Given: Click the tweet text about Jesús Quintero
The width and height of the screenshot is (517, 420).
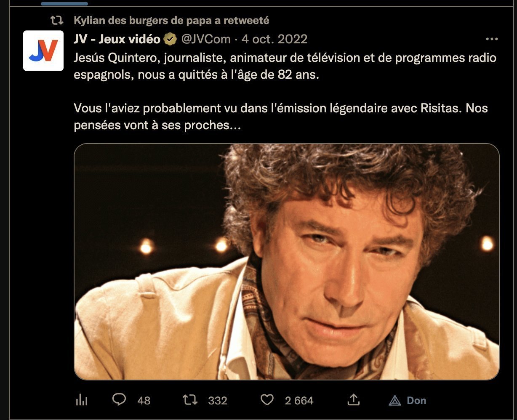Looking at the screenshot, I should click(x=285, y=91).
